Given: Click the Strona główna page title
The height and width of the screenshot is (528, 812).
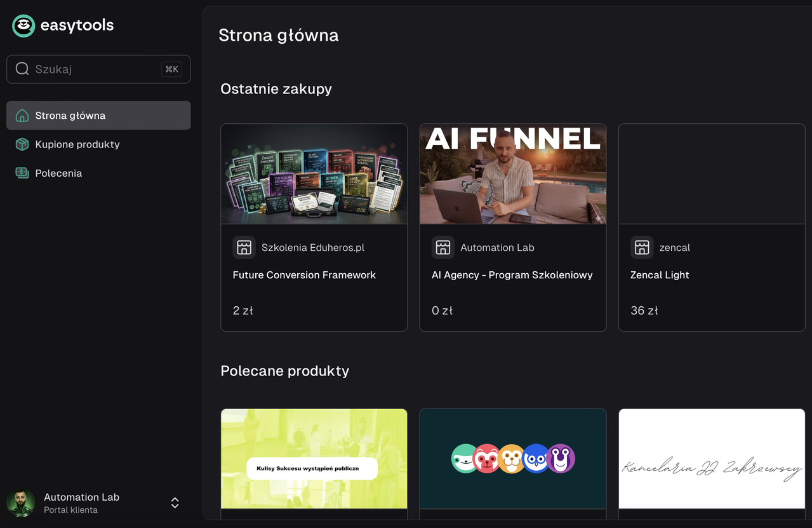Looking at the screenshot, I should 279,35.
